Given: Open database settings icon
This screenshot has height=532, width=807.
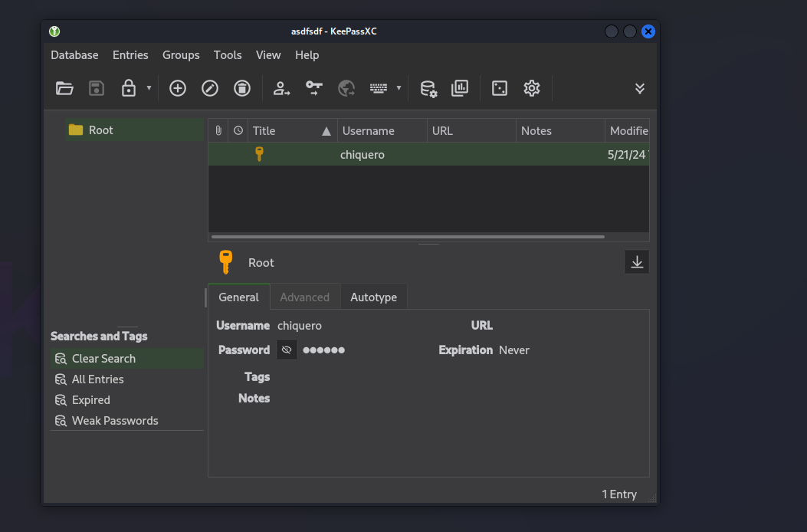Looking at the screenshot, I should pos(428,89).
